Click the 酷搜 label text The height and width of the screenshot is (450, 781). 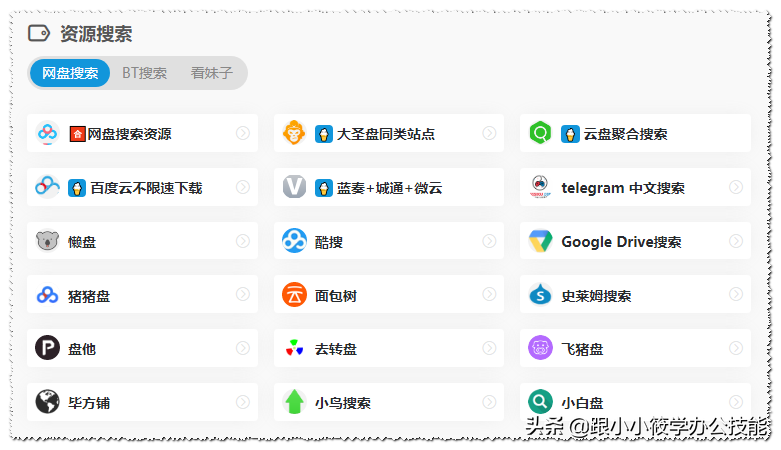[x=329, y=242]
